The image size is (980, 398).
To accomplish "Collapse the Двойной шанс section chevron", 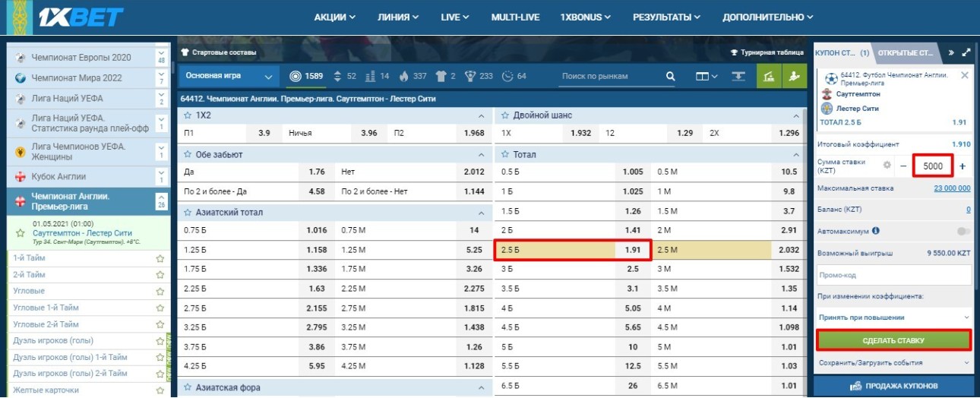I will 796,115.
